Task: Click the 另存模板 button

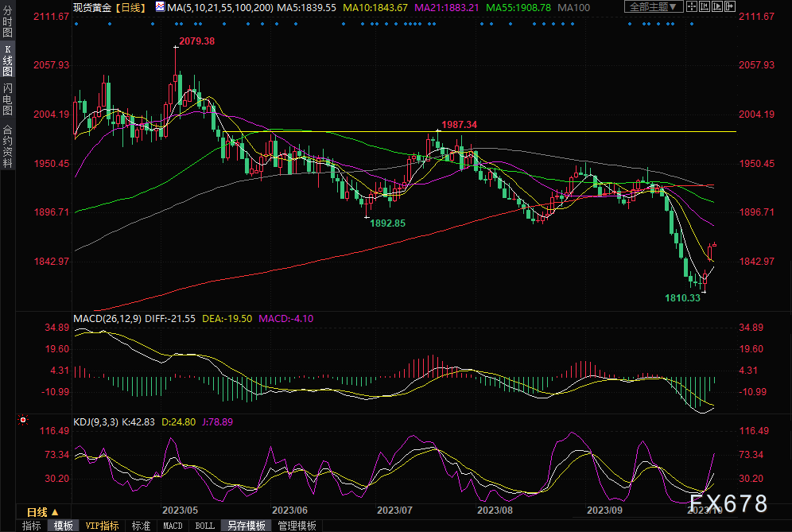Action: tap(247, 526)
